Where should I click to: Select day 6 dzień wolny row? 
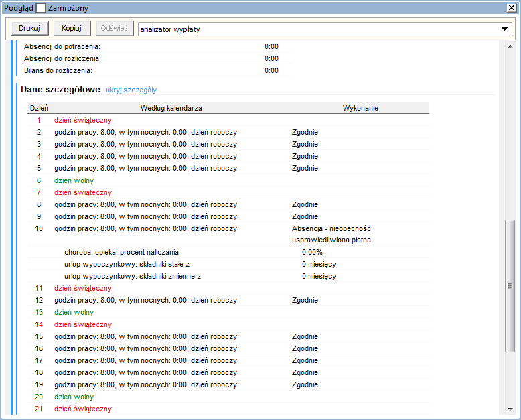74,180
